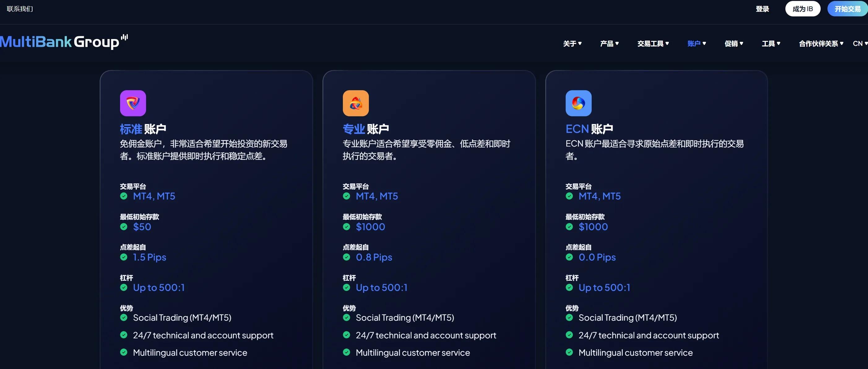
Task: Click the purple Standard account icon
Action: pyautogui.click(x=133, y=103)
